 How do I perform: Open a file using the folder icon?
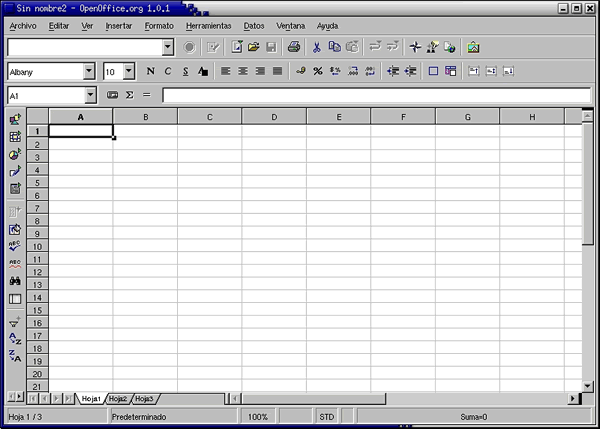(x=254, y=47)
